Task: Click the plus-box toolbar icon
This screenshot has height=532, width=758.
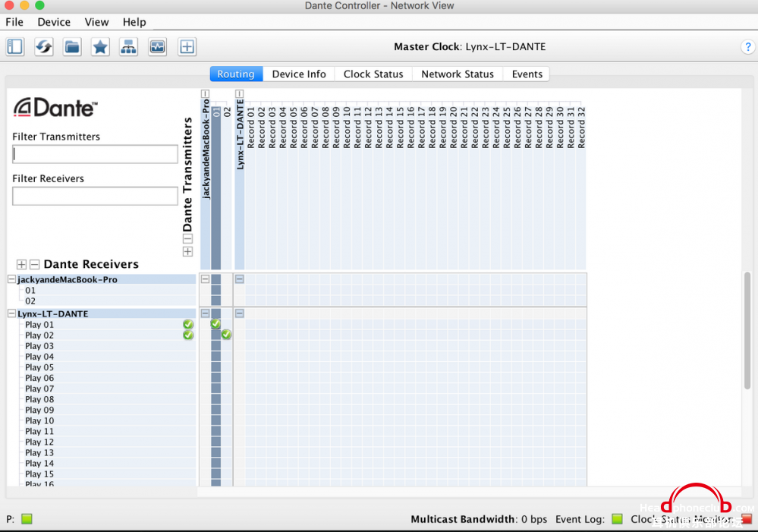Action: 187,47
